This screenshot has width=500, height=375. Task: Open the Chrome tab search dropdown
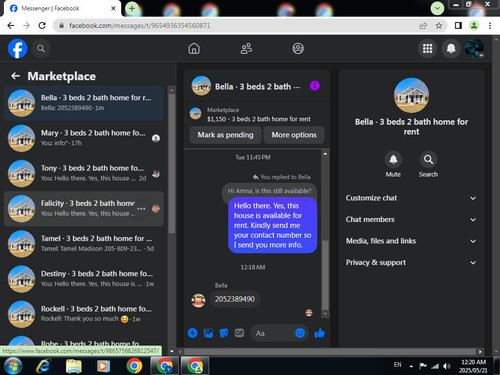pos(437,8)
